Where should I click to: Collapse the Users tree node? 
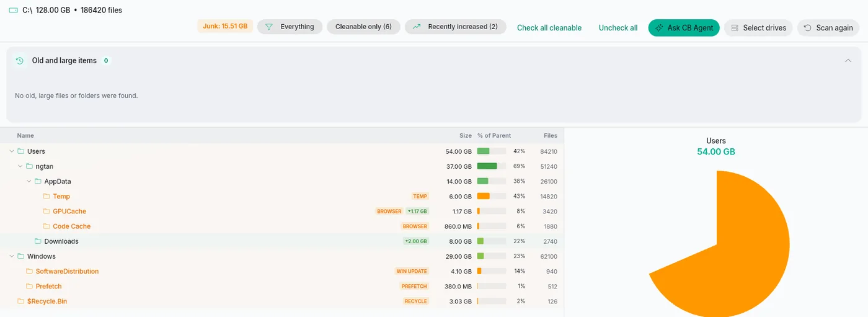(x=12, y=151)
